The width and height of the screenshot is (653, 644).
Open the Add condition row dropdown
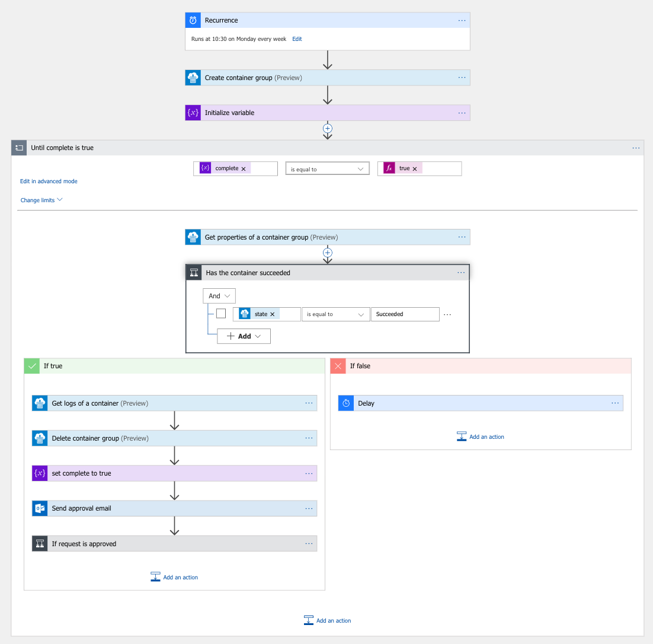click(x=244, y=336)
